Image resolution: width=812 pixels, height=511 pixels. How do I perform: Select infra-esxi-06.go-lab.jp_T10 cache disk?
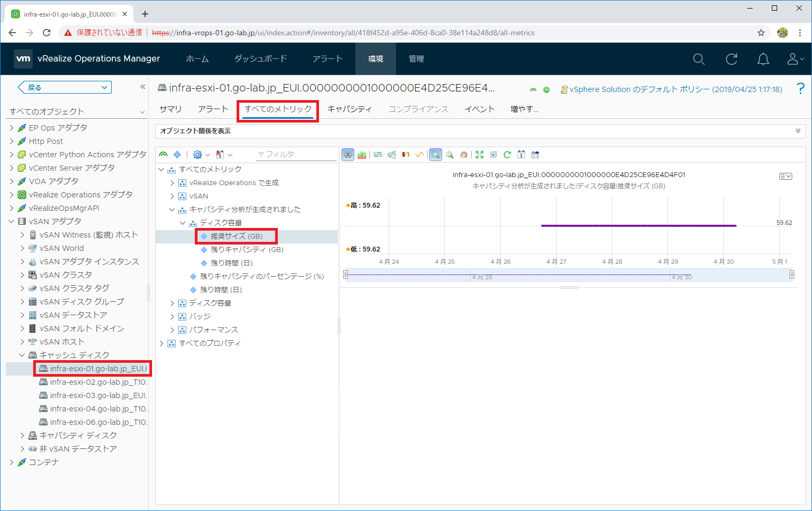coord(98,422)
